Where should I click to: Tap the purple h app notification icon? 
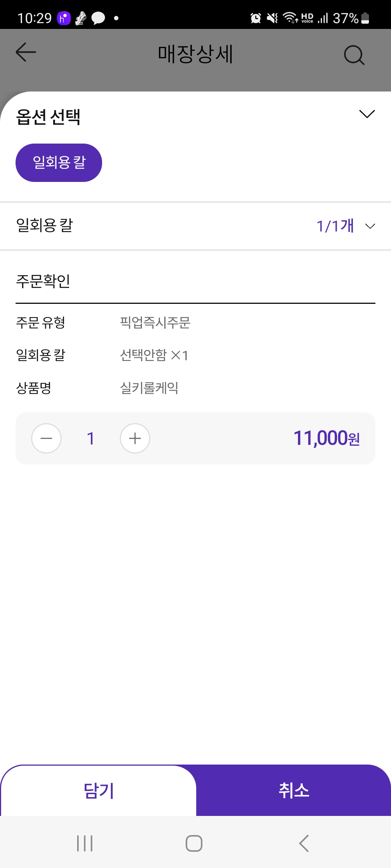64,18
